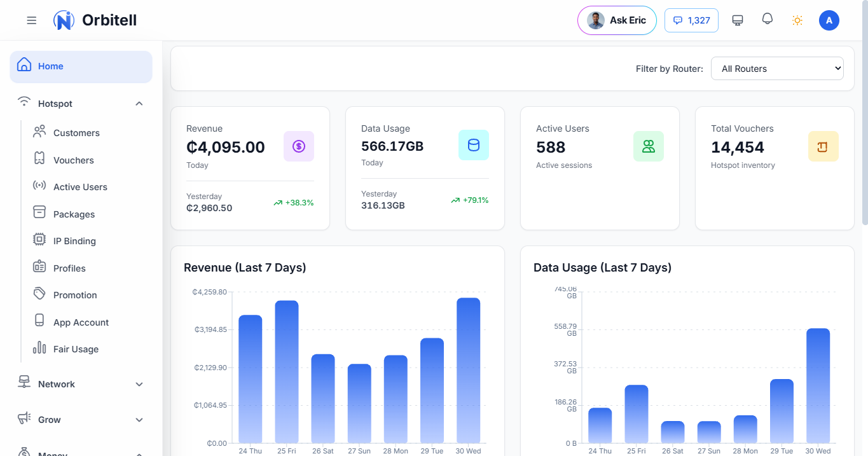Screen dimensions: 868x456
Task: Click the IP Binding chip icon
Action: [x=39, y=240]
